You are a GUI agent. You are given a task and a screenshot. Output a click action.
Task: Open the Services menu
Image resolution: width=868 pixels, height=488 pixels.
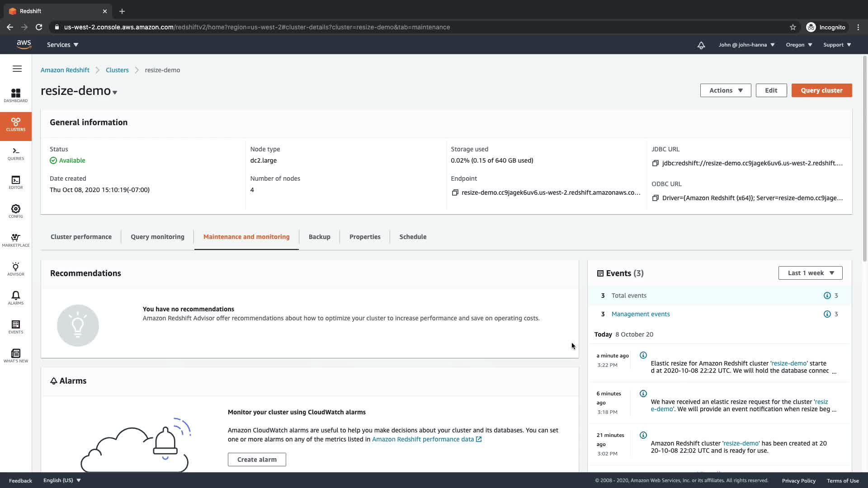pos(62,45)
